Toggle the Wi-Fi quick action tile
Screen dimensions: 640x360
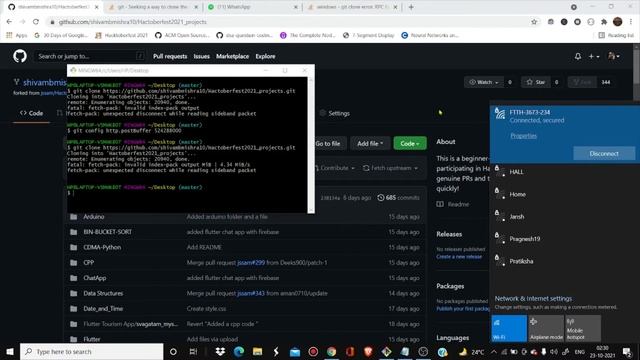coord(509,328)
